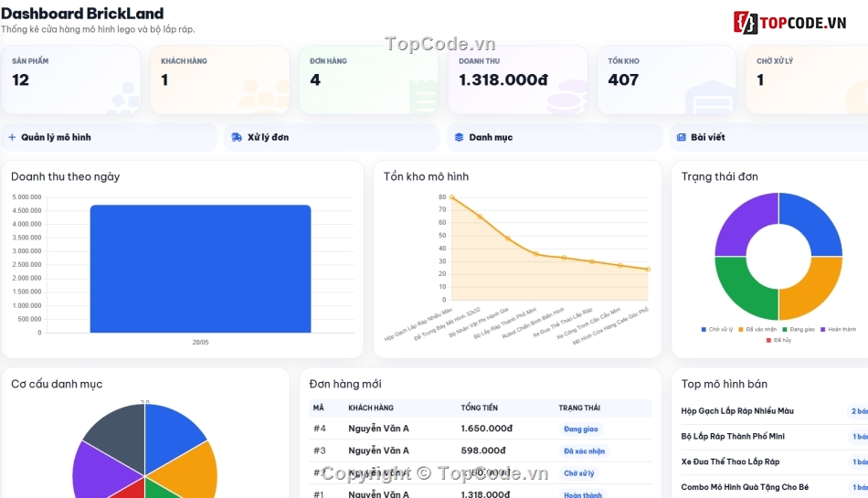The image size is (868, 498).
Task: Open the Đơn hàng stat card showing 4
Action: tap(369, 79)
